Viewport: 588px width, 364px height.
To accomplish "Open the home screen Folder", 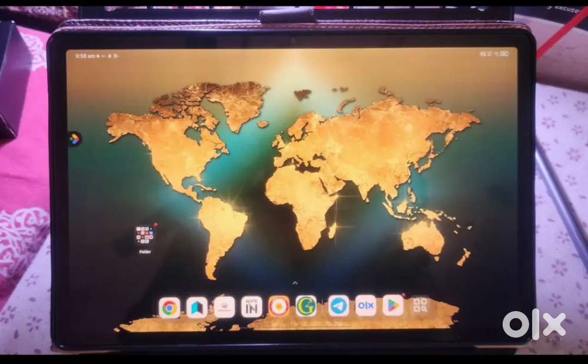I will pyautogui.click(x=145, y=235).
